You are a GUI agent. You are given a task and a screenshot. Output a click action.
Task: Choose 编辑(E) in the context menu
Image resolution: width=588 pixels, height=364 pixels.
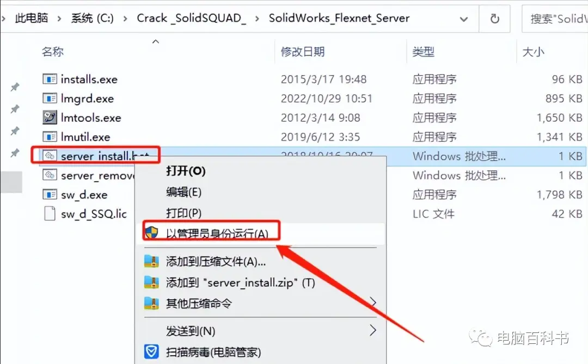click(184, 192)
